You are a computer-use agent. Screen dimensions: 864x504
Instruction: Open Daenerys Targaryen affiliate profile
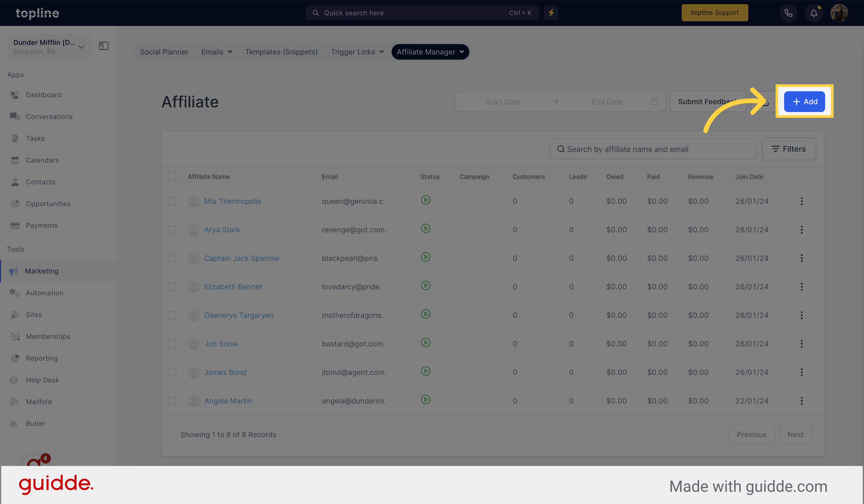coord(239,316)
